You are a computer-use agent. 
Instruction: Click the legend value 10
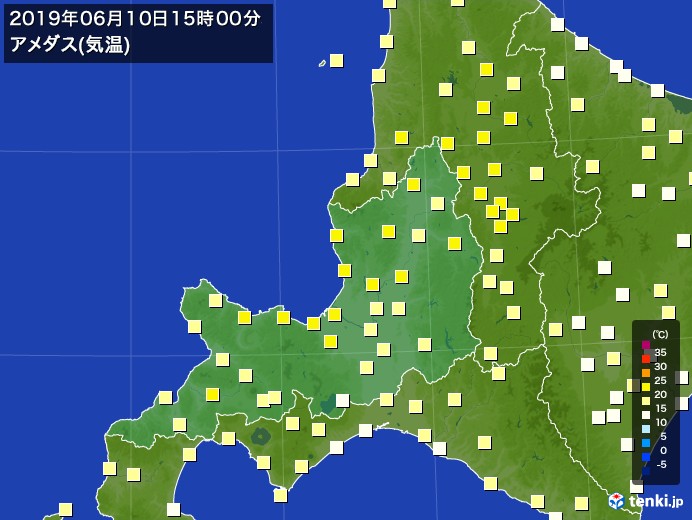pyautogui.click(x=660, y=422)
